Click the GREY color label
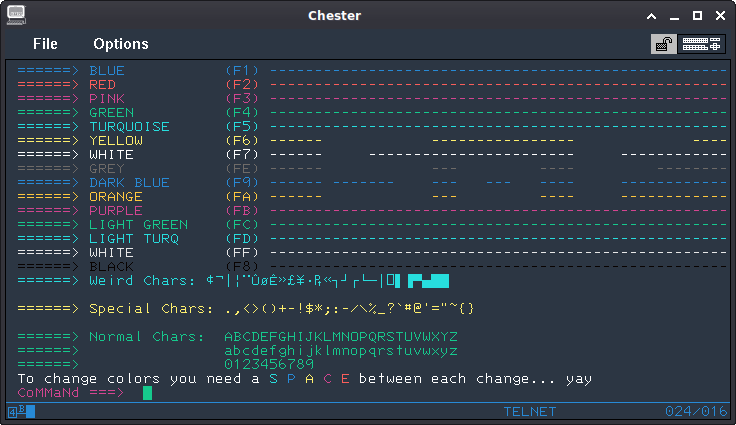This screenshot has height=425, width=736. coord(107,169)
